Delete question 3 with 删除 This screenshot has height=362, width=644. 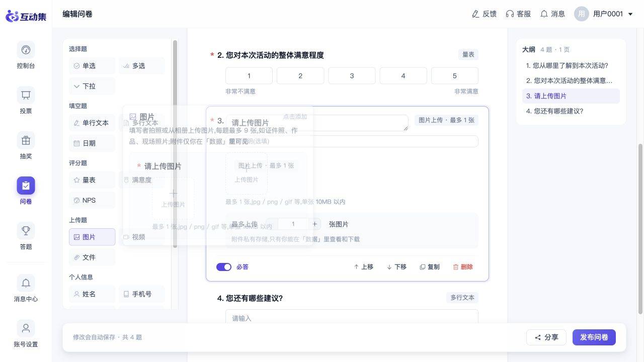pos(463,267)
